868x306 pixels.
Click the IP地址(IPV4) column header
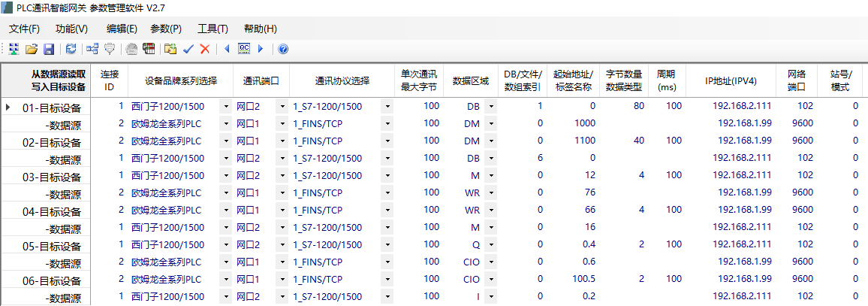731,80
